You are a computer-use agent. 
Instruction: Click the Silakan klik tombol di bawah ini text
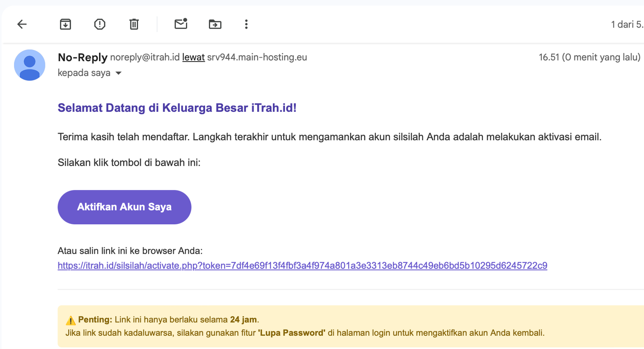(x=129, y=163)
